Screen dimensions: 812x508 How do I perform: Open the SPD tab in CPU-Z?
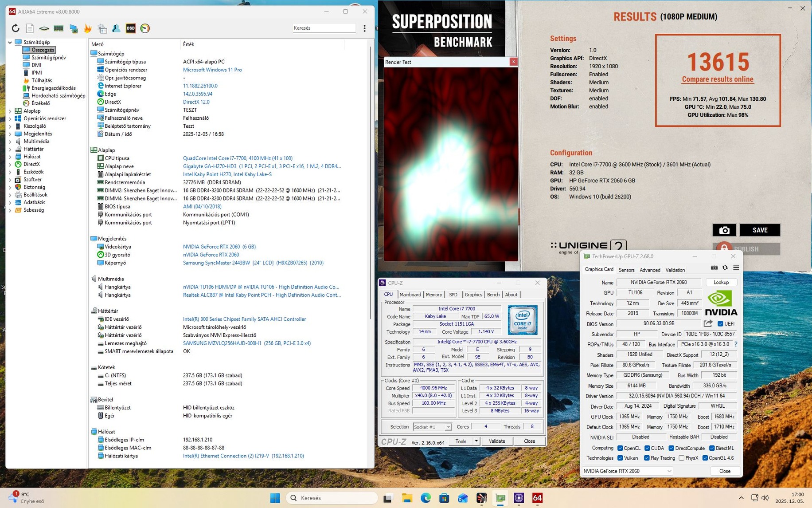[x=453, y=295]
